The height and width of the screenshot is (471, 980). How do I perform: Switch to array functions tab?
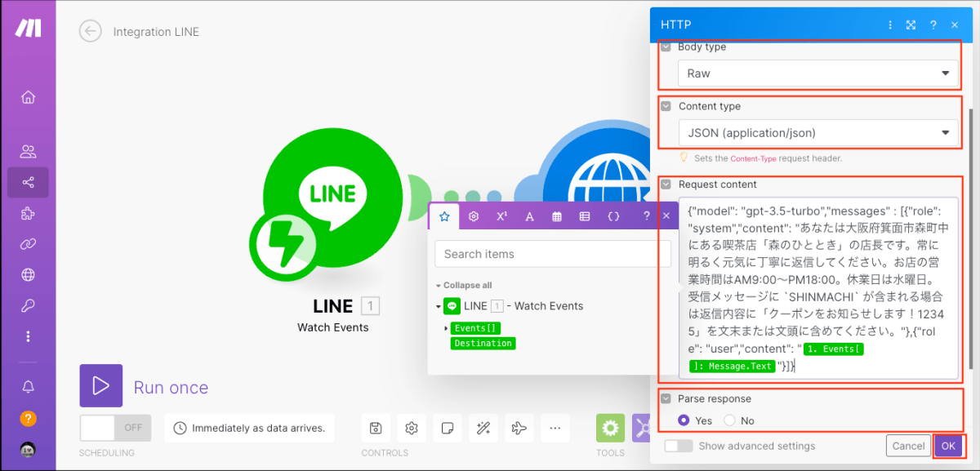585,216
